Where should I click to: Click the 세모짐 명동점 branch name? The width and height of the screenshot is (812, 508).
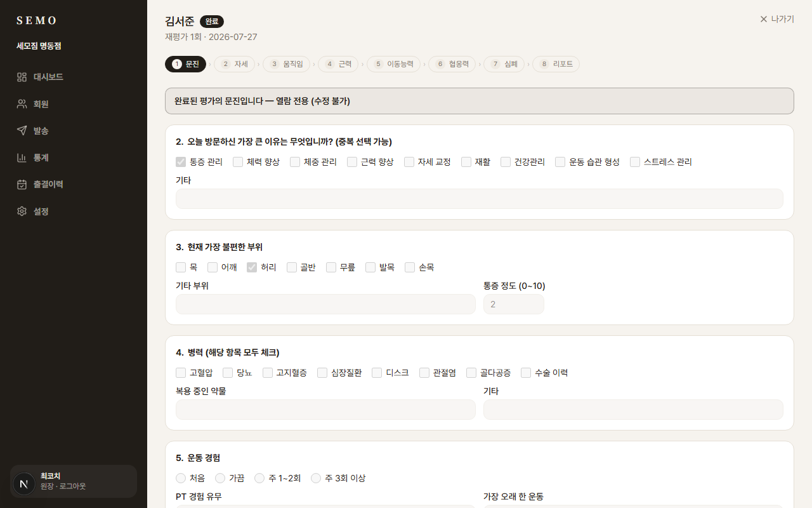coord(39,46)
